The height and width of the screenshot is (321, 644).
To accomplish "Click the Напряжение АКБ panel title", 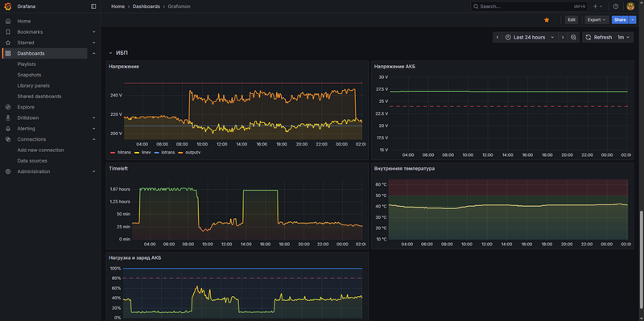I will pos(394,67).
